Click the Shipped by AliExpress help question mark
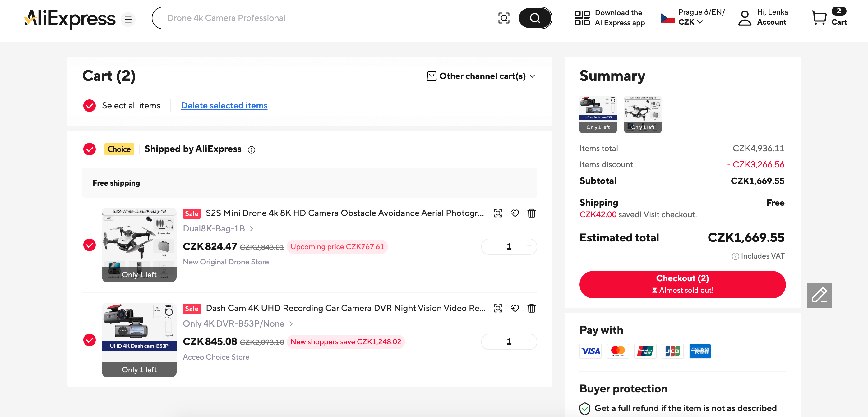Screen dimensions: 868x417 click(252, 149)
